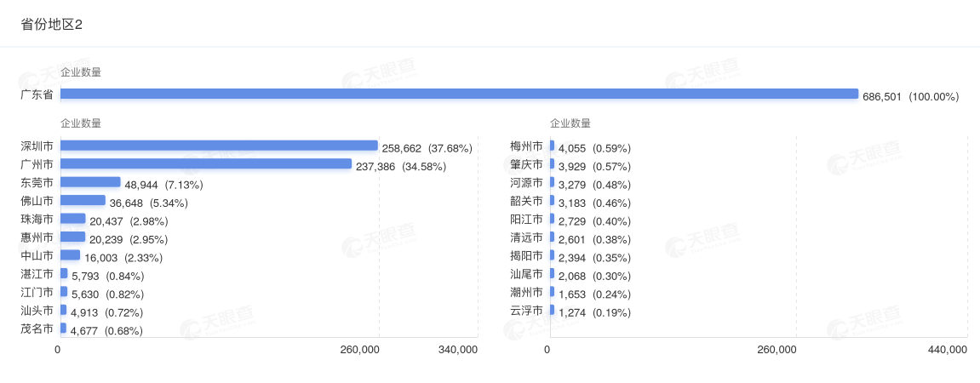Image resolution: width=980 pixels, height=383 pixels.
Task: Select the 云浮市 city label
Action: [526, 311]
